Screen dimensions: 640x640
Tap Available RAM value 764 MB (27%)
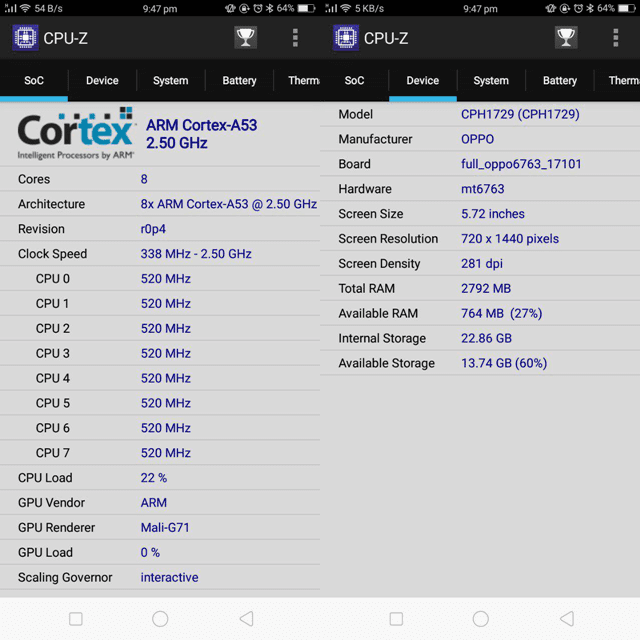[502, 313]
